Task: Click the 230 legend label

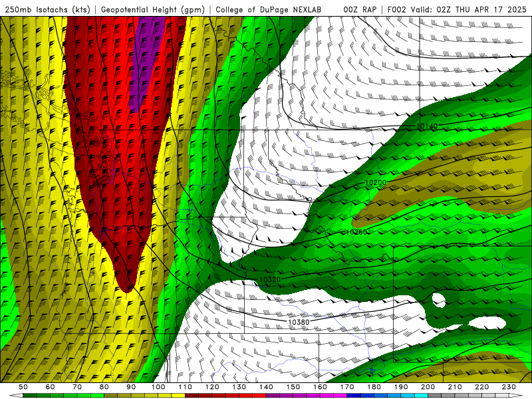Action: 509,387
